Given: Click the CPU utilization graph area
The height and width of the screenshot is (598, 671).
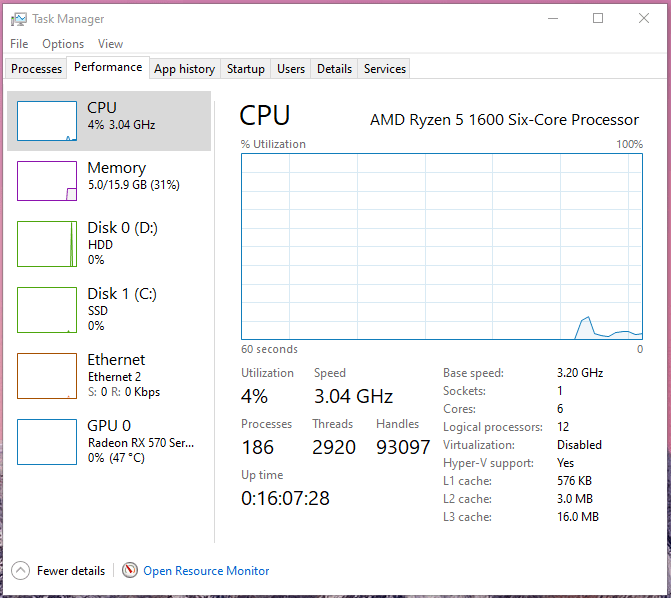Looking at the screenshot, I should click(442, 247).
